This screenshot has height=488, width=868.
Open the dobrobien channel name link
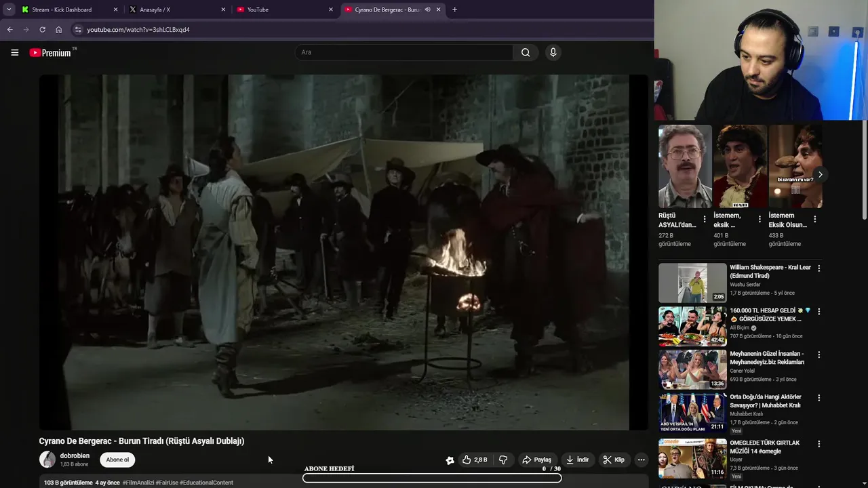[75, 455]
